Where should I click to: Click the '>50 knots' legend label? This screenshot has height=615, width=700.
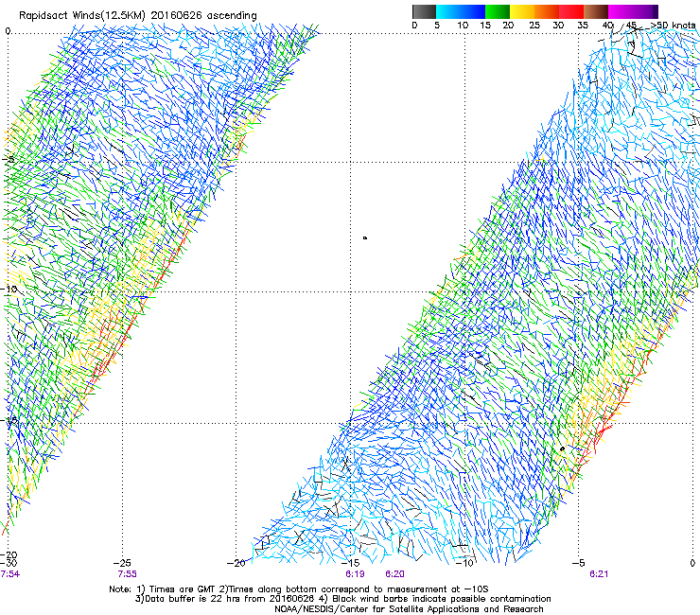(x=673, y=25)
